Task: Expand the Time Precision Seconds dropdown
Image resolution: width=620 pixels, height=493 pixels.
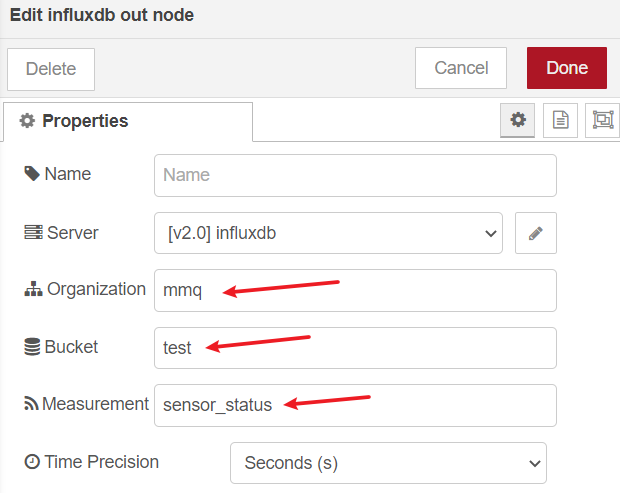Action: click(388, 463)
